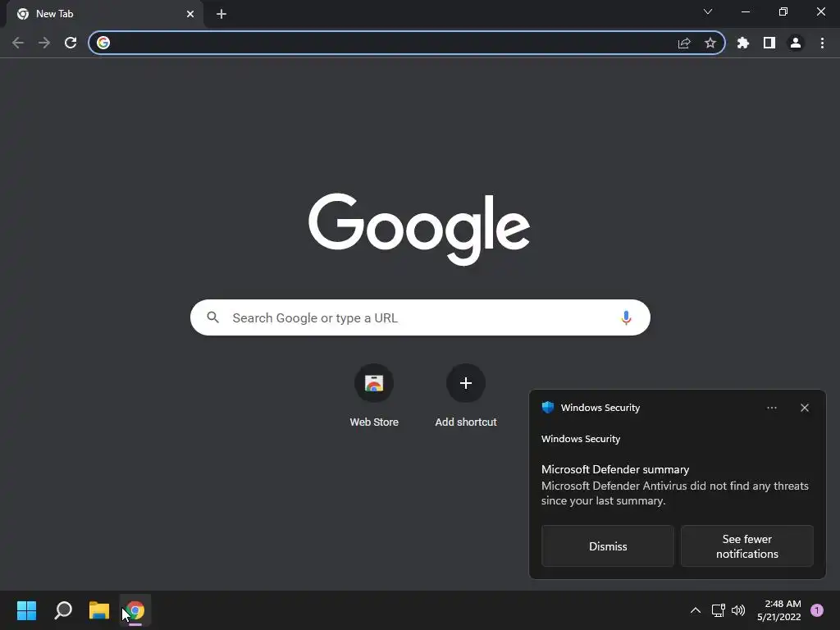This screenshot has width=840, height=630.
Task: Open the Chrome three-dot menu
Action: [x=822, y=43]
